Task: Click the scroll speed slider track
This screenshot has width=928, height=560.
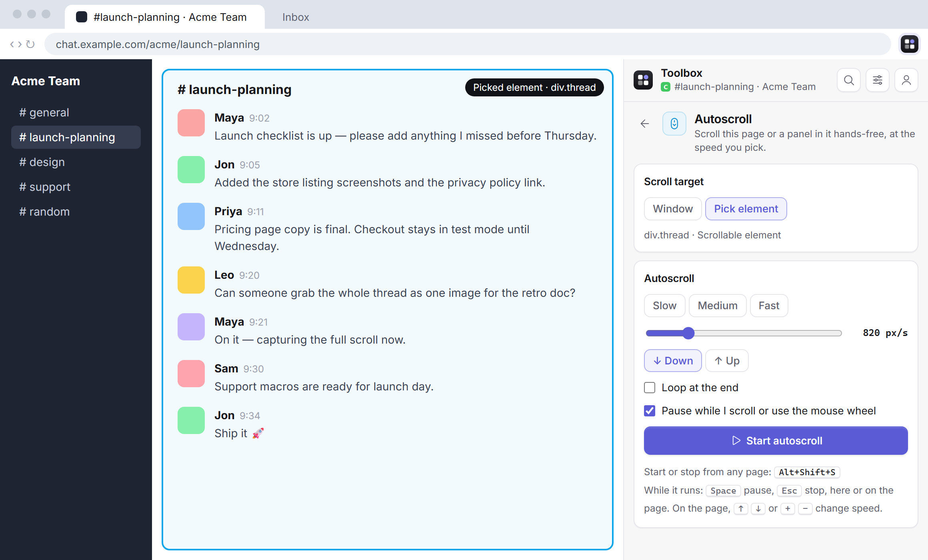Action: [x=744, y=333]
